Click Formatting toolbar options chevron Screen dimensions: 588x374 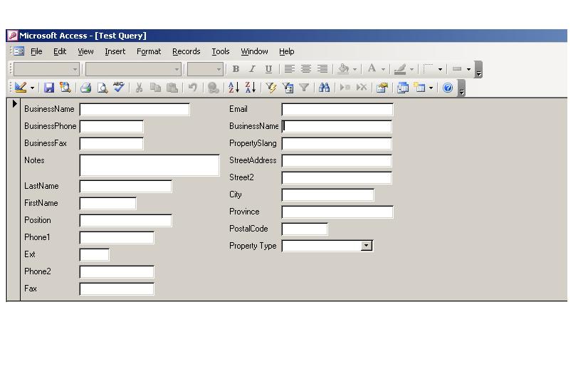point(478,70)
